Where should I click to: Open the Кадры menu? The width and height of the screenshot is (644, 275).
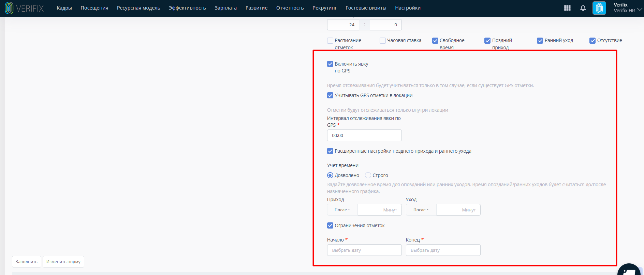click(x=64, y=8)
